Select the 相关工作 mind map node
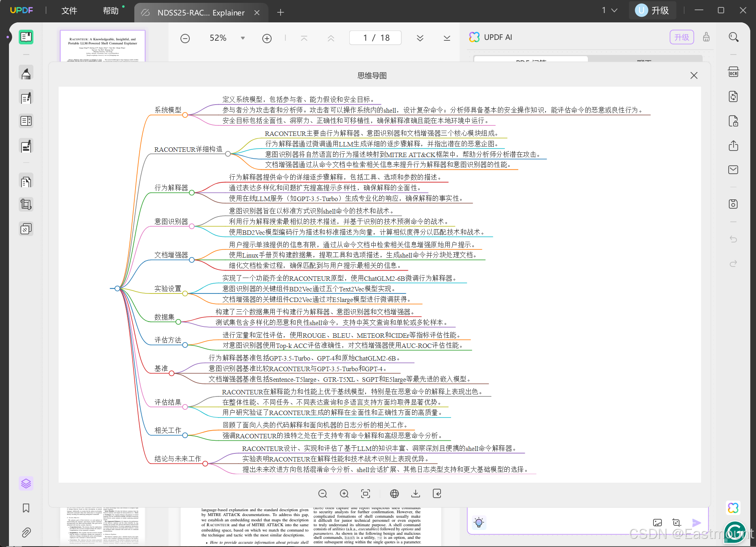756x547 pixels. [168, 430]
